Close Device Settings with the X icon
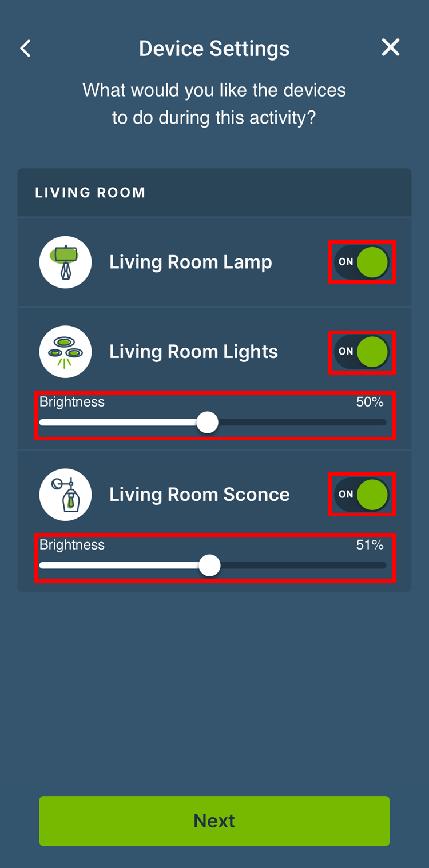Screen dimensions: 429x868 pos(391,47)
